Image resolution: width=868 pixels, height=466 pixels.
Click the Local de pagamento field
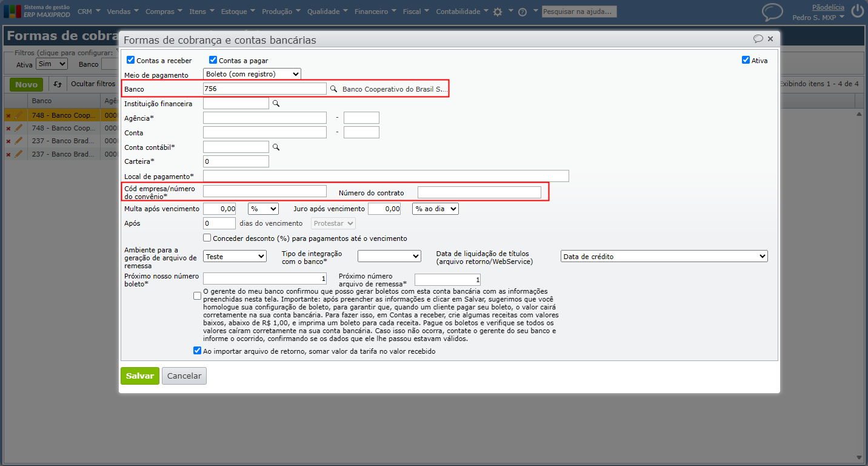click(386, 176)
